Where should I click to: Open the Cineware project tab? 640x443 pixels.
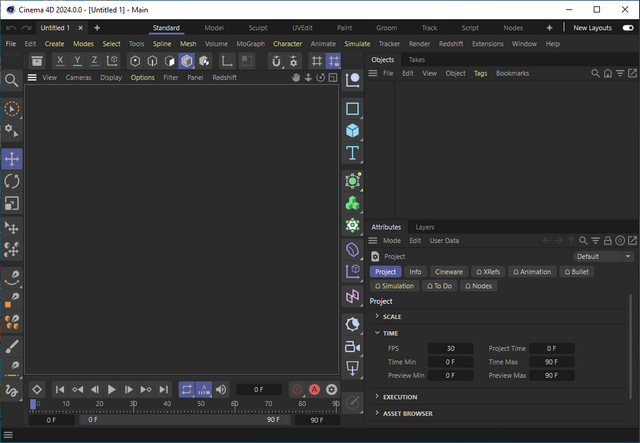[x=449, y=272]
